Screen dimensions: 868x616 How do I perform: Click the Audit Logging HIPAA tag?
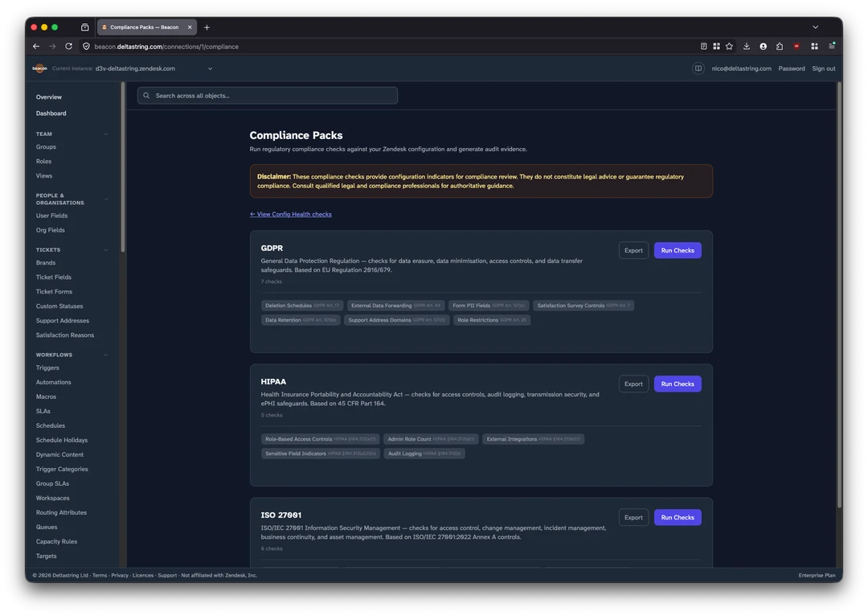click(424, 454)
